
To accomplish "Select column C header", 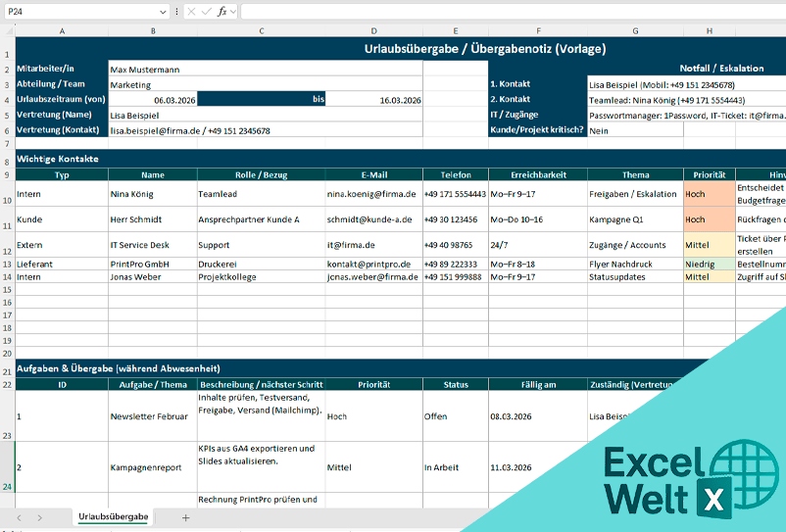I will coord(261,32).
